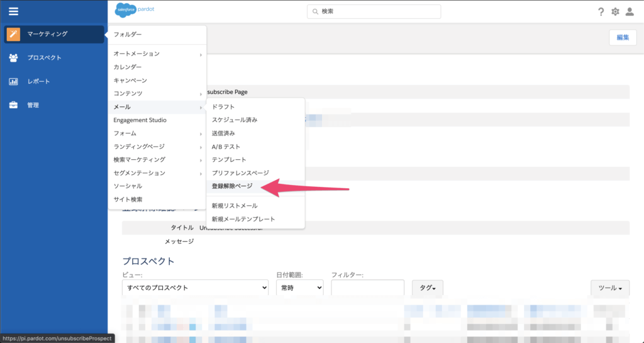Click the フィルター input field
The width and height of the screenshot is (644, 343).
point(367,288)
